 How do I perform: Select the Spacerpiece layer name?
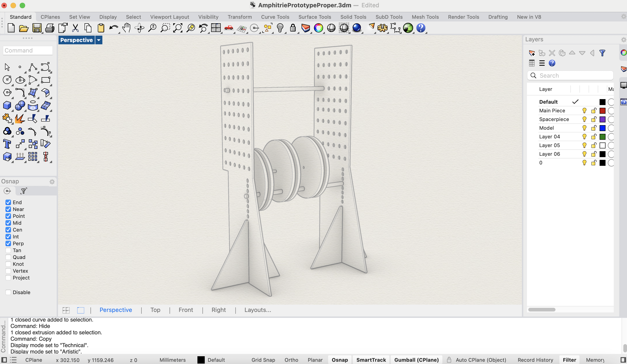pos(554,119)
